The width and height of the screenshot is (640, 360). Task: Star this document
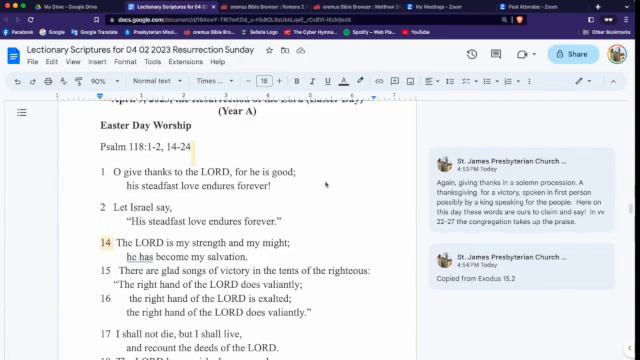click(269, 51)
